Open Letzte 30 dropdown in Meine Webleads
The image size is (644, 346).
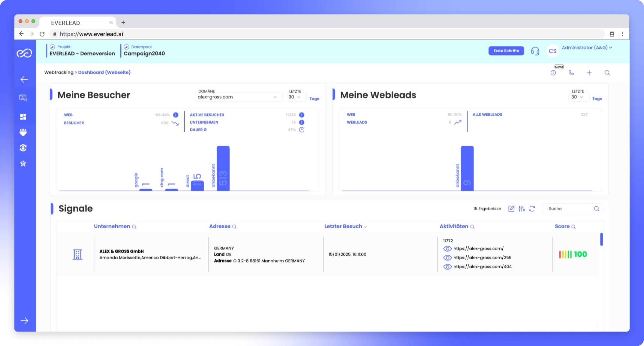coord(577,97)
